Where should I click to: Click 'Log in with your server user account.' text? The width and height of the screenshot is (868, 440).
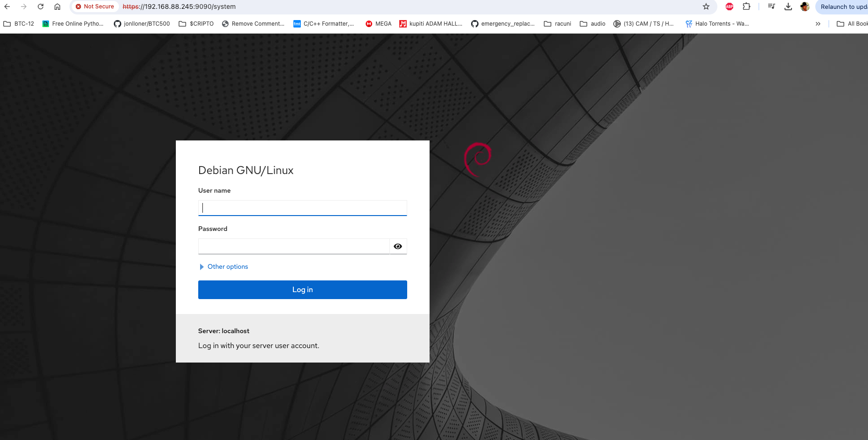[259, 346]
